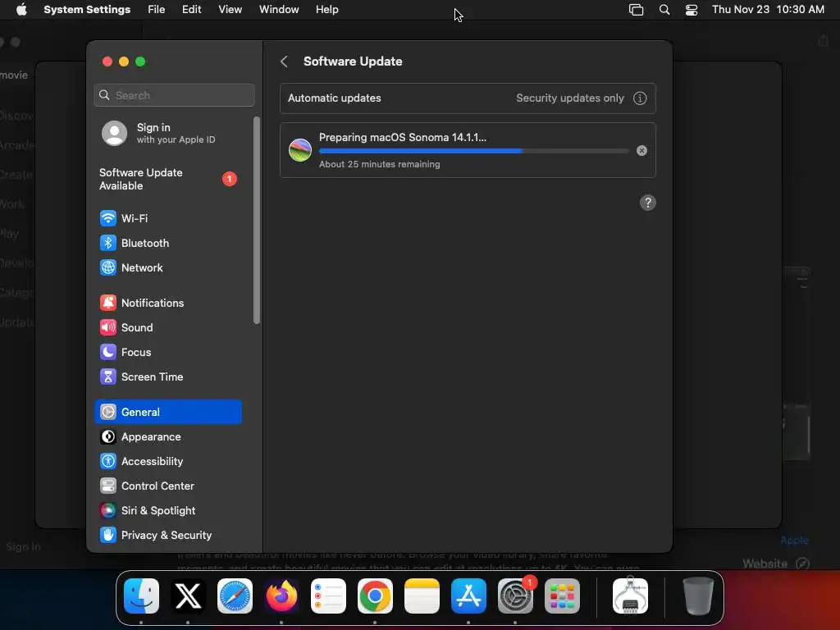840x630 pixels.
Task: Open the Apple menu
Action: click(21, 10)
